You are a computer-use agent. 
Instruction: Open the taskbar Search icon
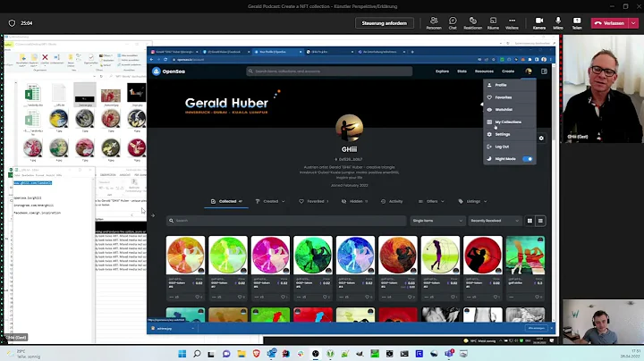pyautogui.click(x=197, y=354)
